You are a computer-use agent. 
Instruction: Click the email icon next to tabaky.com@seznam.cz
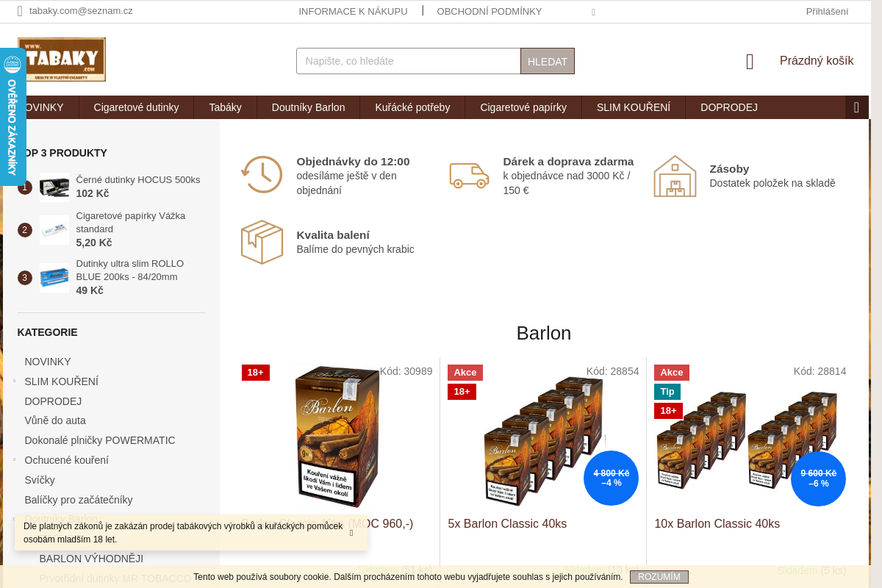19,11
